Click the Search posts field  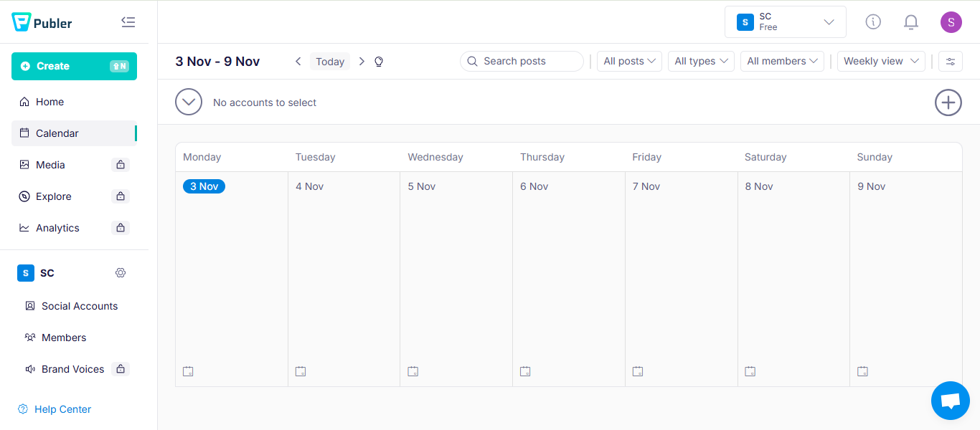click(522, 62)
